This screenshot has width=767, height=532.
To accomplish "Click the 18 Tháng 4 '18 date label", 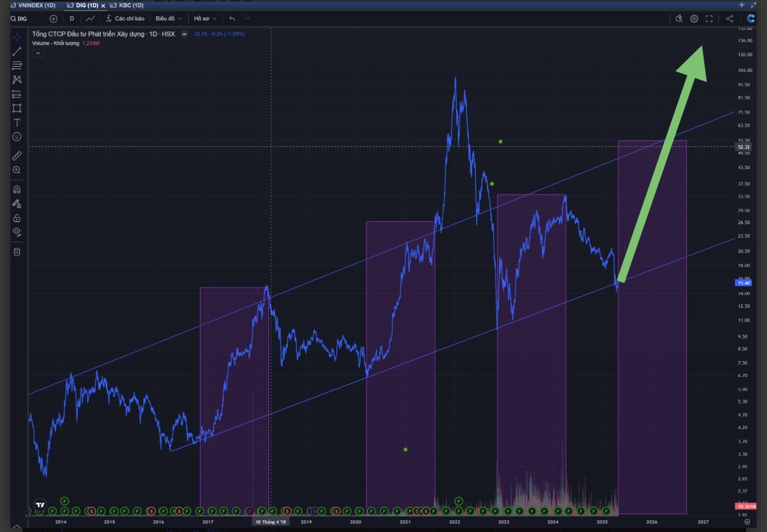I will click(271, 522).
